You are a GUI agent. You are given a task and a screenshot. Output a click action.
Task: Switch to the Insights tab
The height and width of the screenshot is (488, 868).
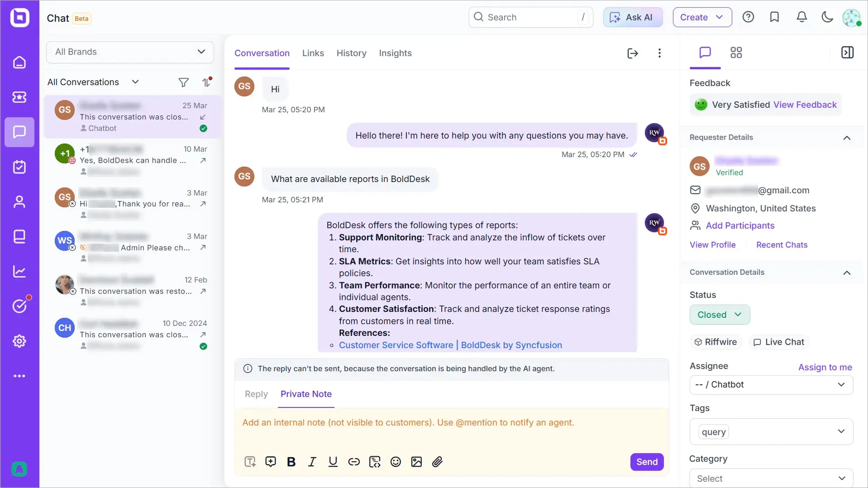(x=395, y=53)
